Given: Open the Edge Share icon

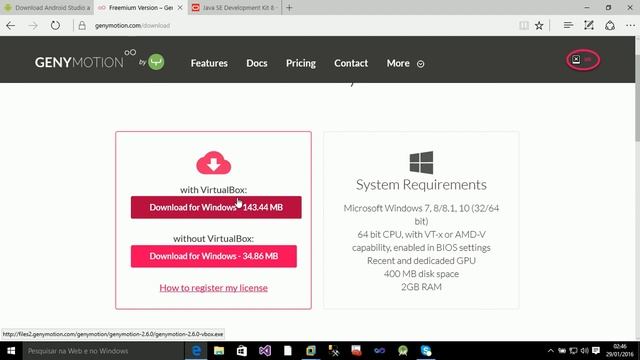Looking at the screenshot, I should [x=610, y=25].
